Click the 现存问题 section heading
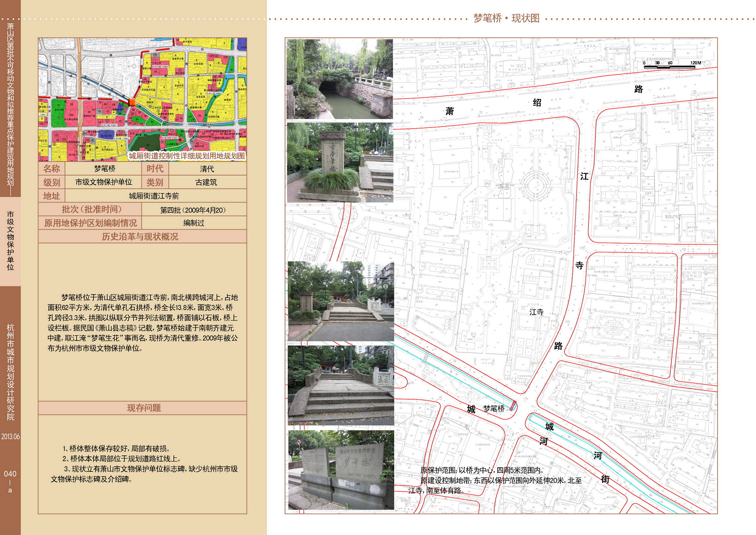 [144, 408]
